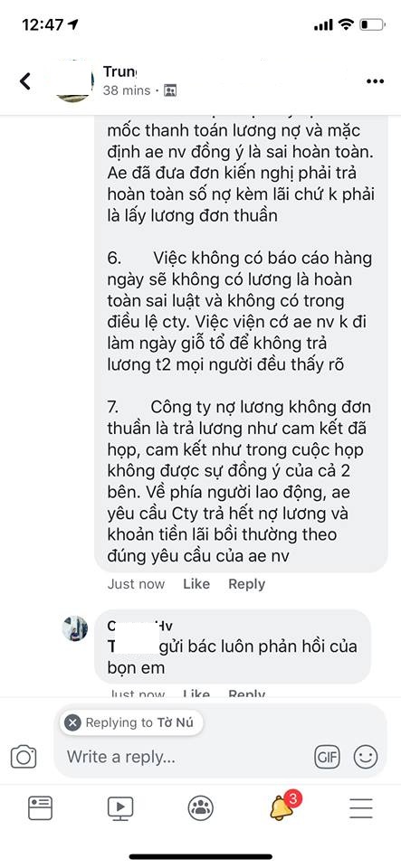
Task: Tap the battery indicator in status bar
Action: [x=372, y=24]
